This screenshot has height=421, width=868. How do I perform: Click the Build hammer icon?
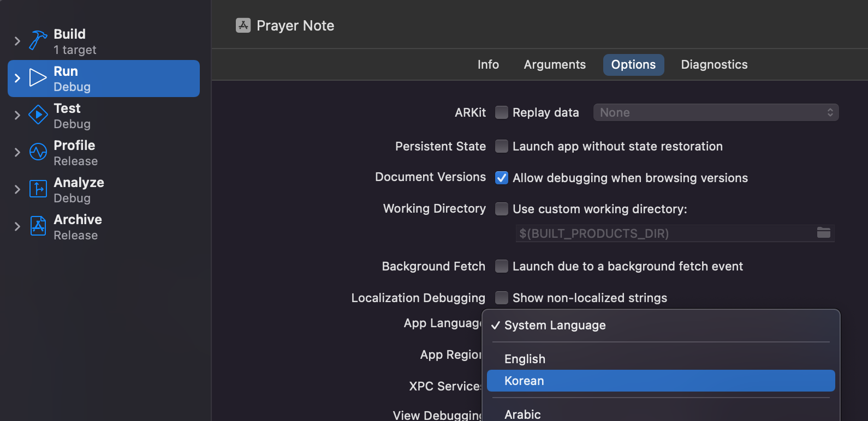click(38, 41)
